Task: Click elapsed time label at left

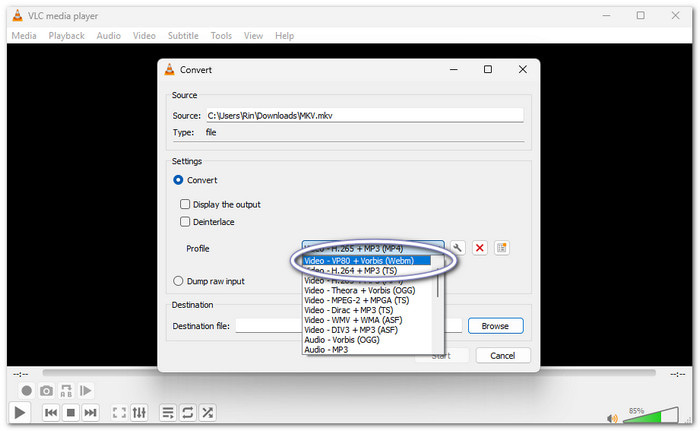Action: click(21, 374)
